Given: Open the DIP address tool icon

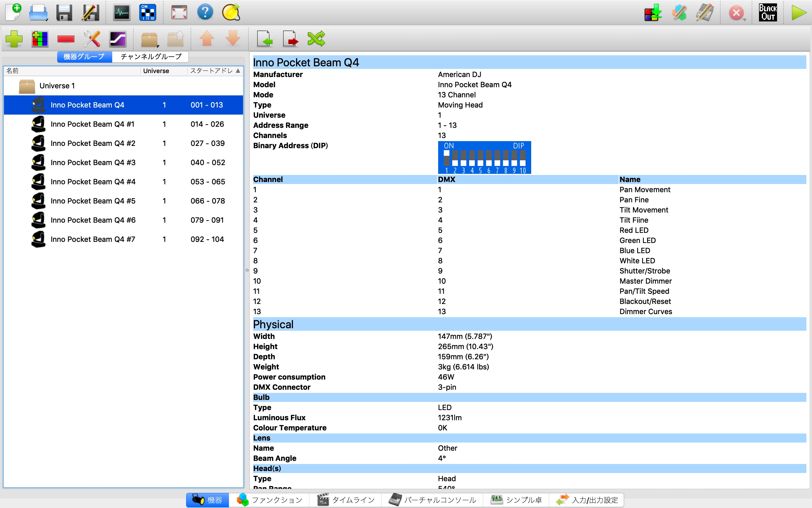Looking at the screenshot, I should click(148, 12).
